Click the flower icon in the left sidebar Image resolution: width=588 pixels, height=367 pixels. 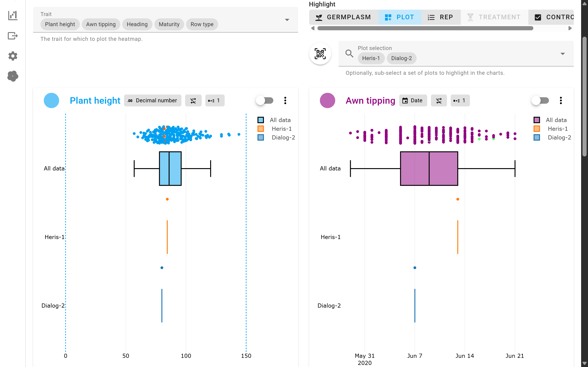[x=12, y=76]
